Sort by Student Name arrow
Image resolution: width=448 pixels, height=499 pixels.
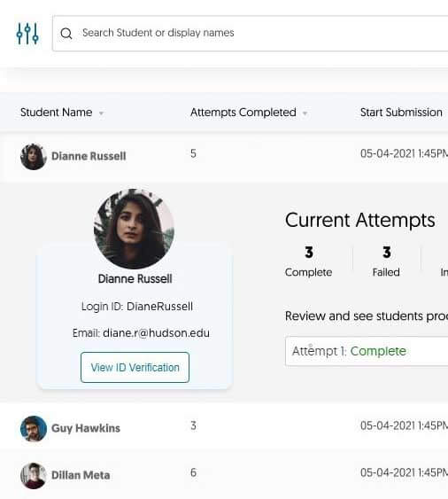click(101, 113)
